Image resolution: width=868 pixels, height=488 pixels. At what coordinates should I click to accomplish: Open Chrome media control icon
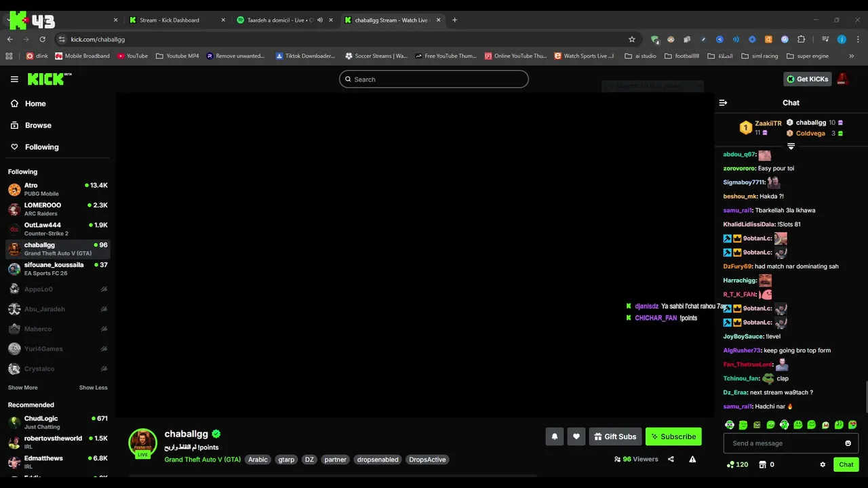pyautogui.click(x=825, y=39)
